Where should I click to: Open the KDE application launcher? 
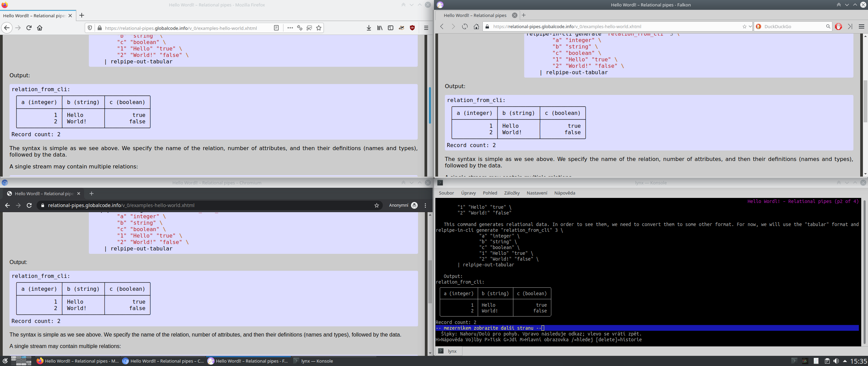click(5, 361)
